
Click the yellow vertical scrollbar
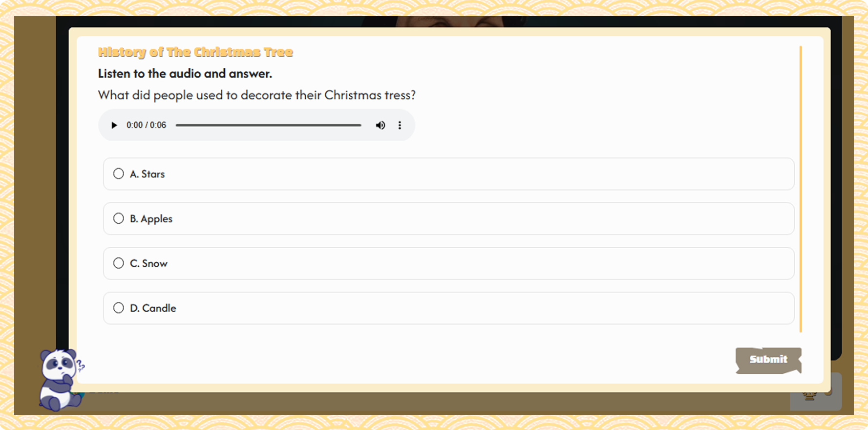[x=801, y=189]
